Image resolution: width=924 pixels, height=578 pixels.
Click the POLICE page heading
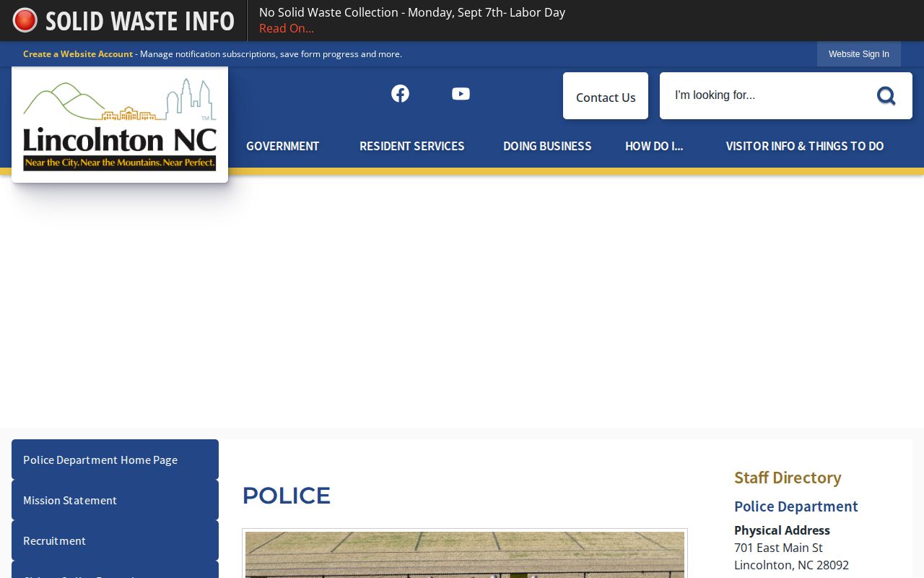tap(287, 496)
